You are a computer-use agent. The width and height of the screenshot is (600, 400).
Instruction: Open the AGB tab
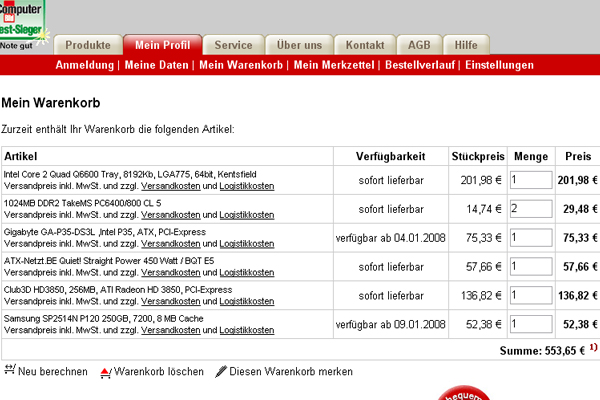(419, 45)
